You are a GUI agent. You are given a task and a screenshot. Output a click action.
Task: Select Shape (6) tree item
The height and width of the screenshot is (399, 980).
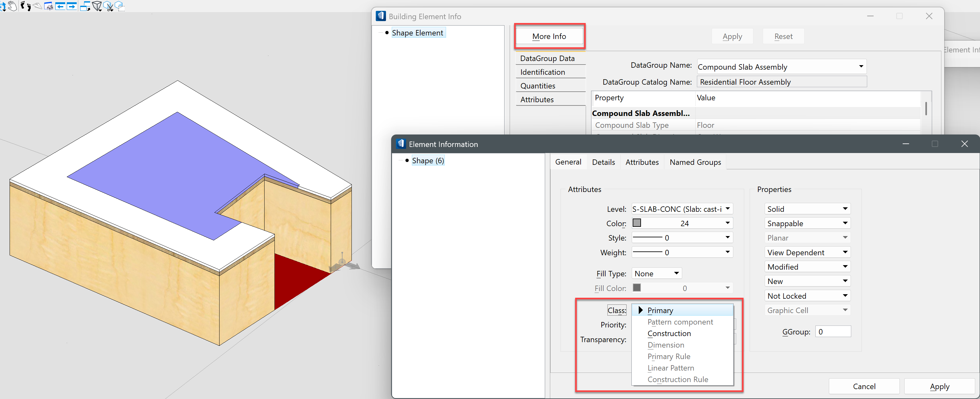[428, 160]
